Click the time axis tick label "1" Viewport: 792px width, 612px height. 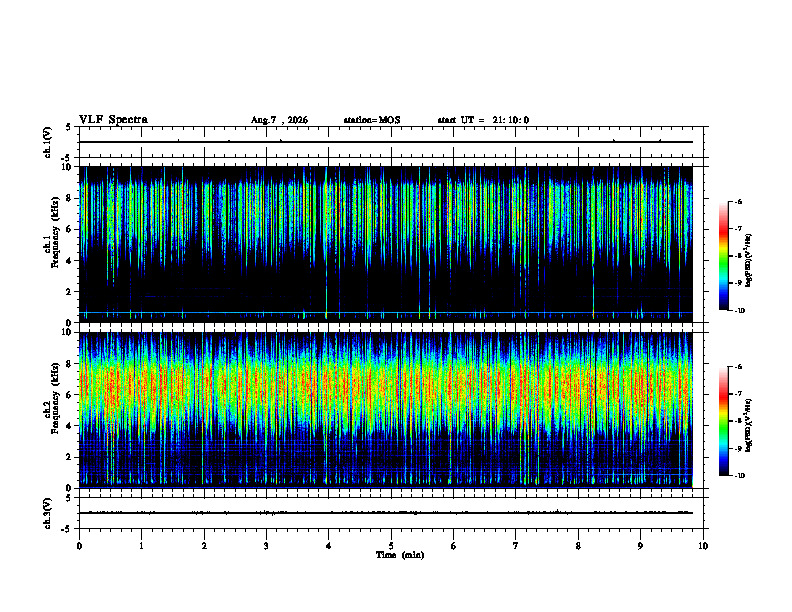[x=142, y=546]
